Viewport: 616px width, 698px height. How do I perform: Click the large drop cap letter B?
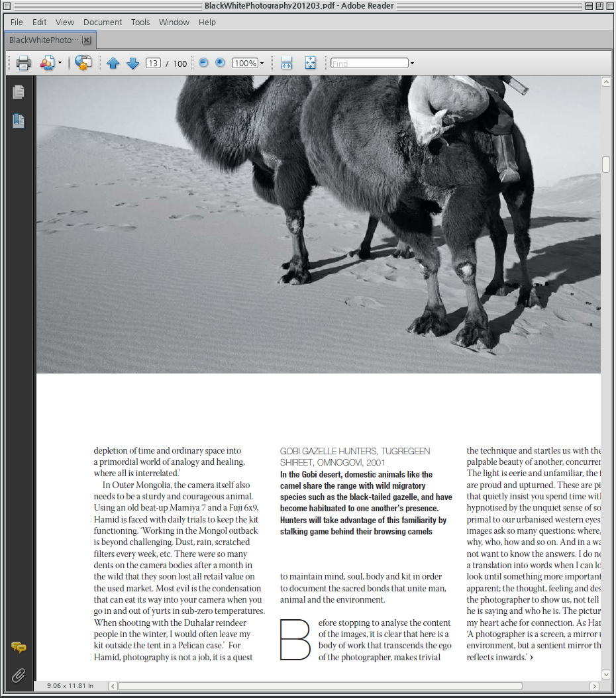(295, 640)
